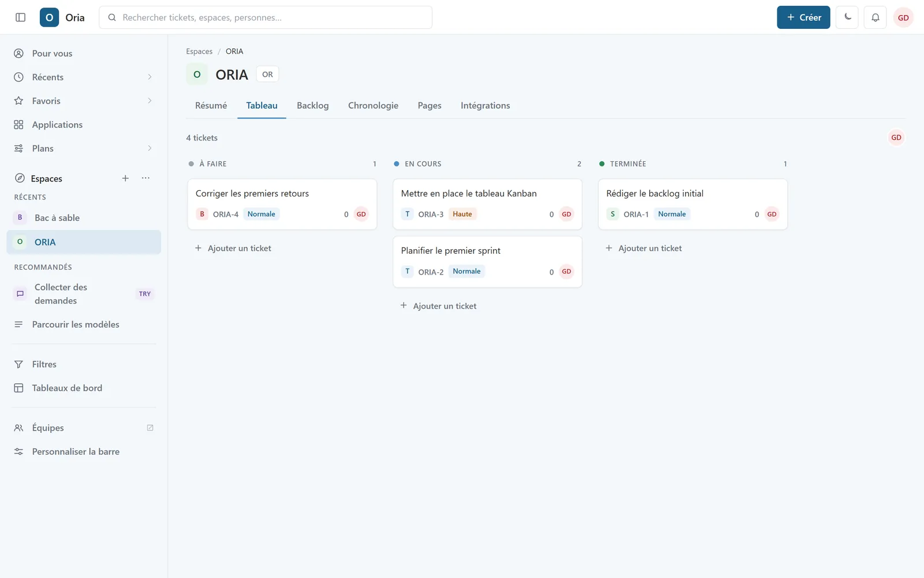Expand the Plans chevron
The height and width of the screenshot is (578, 924).
click(150, 148)
